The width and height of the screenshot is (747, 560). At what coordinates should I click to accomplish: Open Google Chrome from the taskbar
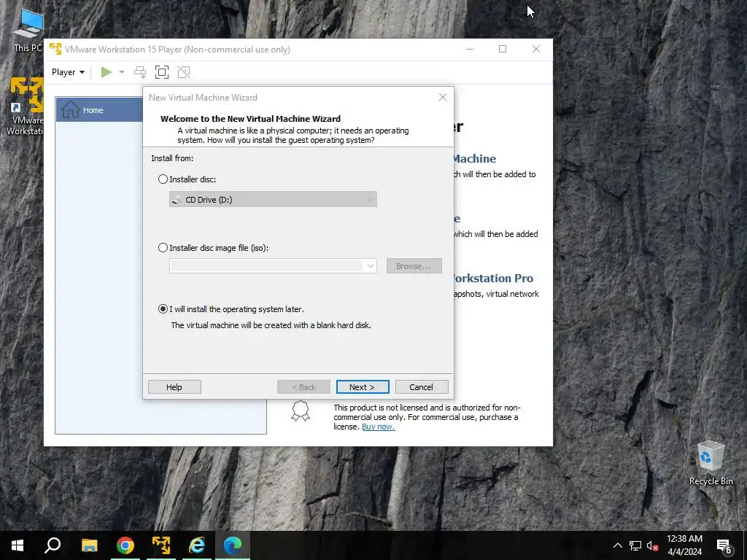[x=125, y=545]
